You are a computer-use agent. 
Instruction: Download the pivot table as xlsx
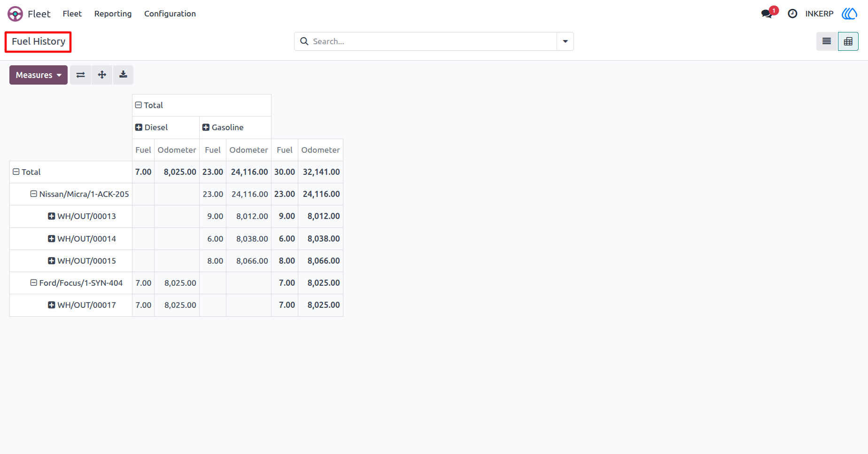pyautogui.click(x=123, y=75)
